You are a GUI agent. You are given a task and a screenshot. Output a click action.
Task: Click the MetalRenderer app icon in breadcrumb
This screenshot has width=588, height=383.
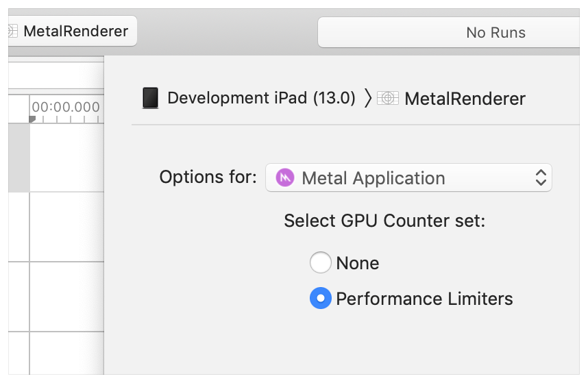388,98
